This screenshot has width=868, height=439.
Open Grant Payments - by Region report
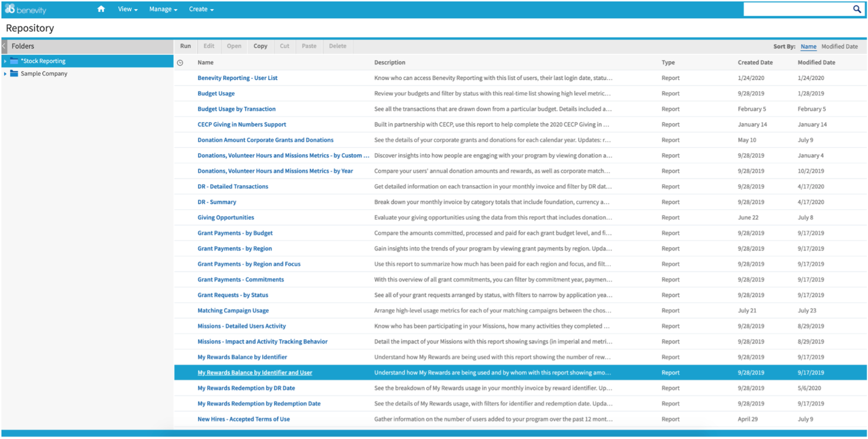235,248
